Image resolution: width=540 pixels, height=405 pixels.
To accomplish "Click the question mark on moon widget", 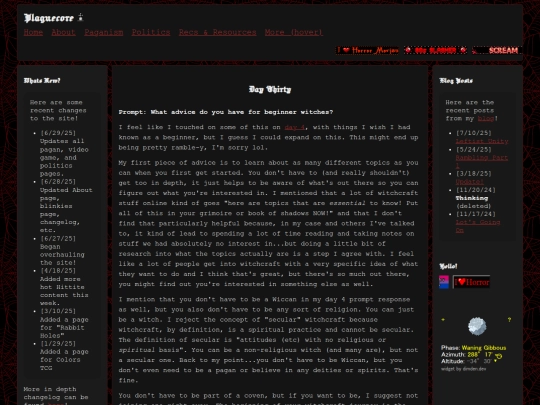I will coord(509,320).
